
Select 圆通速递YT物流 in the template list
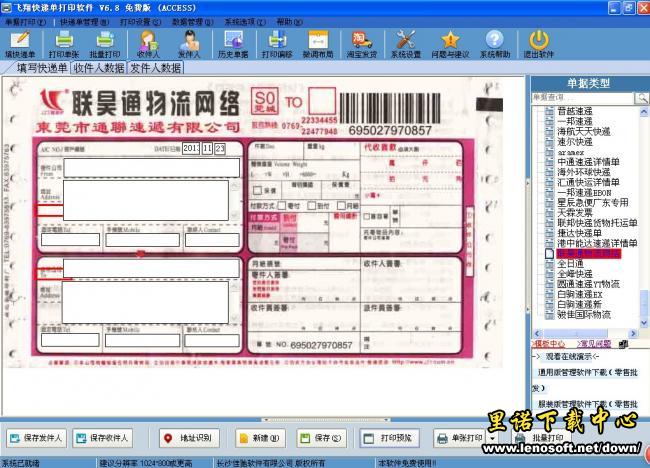[x=588, y=284]
